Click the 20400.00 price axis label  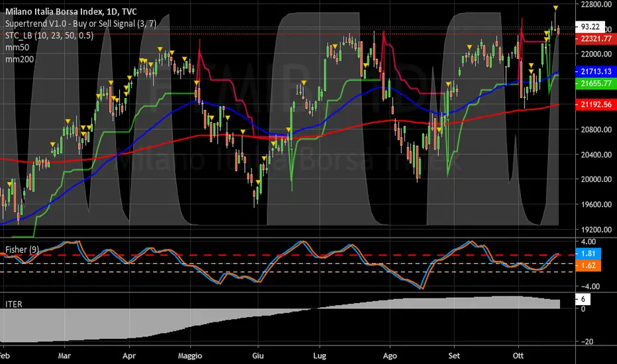596,155
